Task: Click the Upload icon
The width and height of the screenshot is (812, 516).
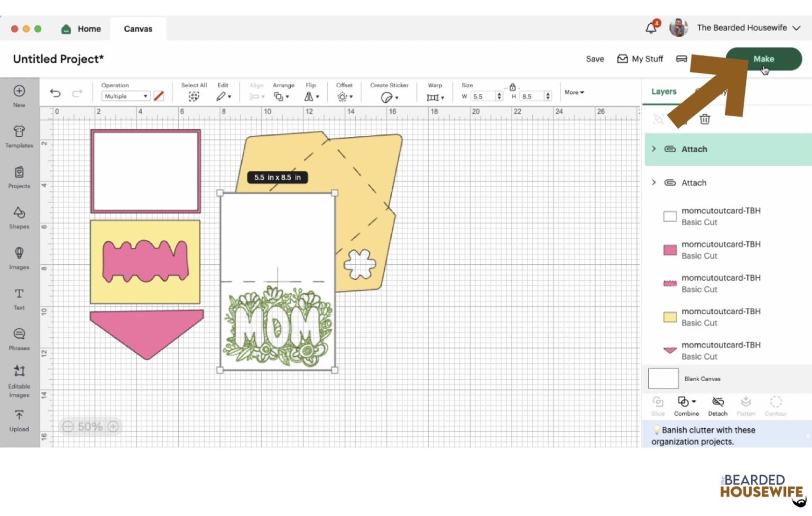Action: [19, 418]
